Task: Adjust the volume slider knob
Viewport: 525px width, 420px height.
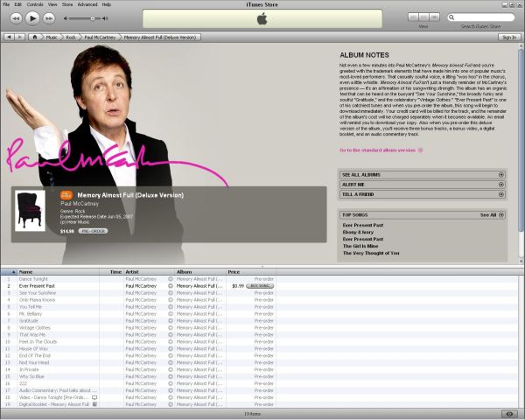Action: pyautogui.click(x=93, y=18)
